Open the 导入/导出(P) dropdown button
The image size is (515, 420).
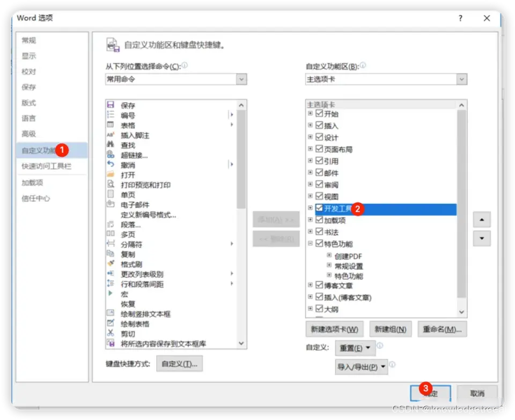361,367
